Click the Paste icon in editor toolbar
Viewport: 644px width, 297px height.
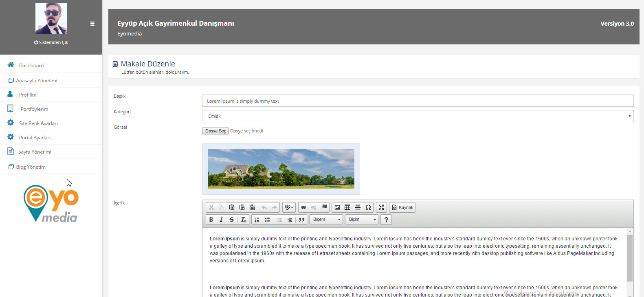tap(232, 207)
